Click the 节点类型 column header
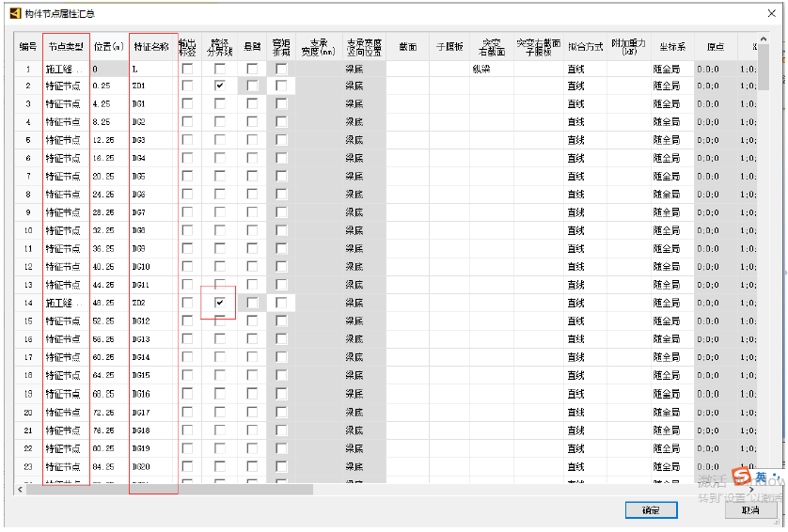The width and height of the screenshot is (788, 532). tap(67, 47)
